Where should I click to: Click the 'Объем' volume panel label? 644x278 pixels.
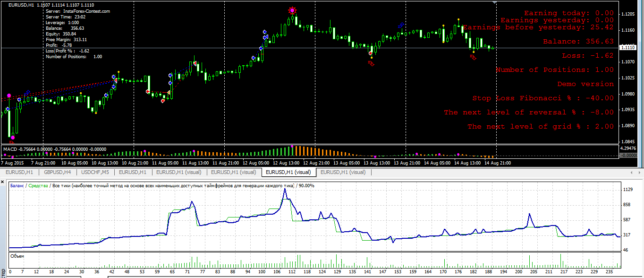17,256
